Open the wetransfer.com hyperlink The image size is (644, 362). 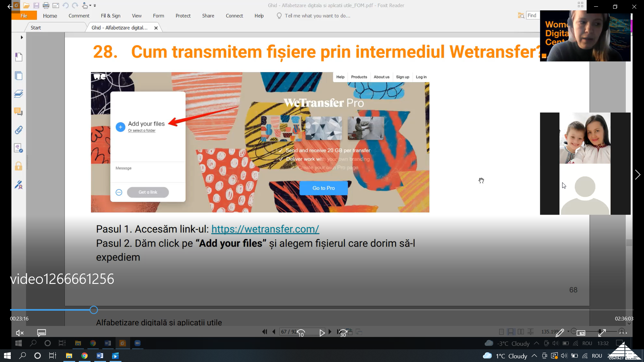click(x=265, y=229)
